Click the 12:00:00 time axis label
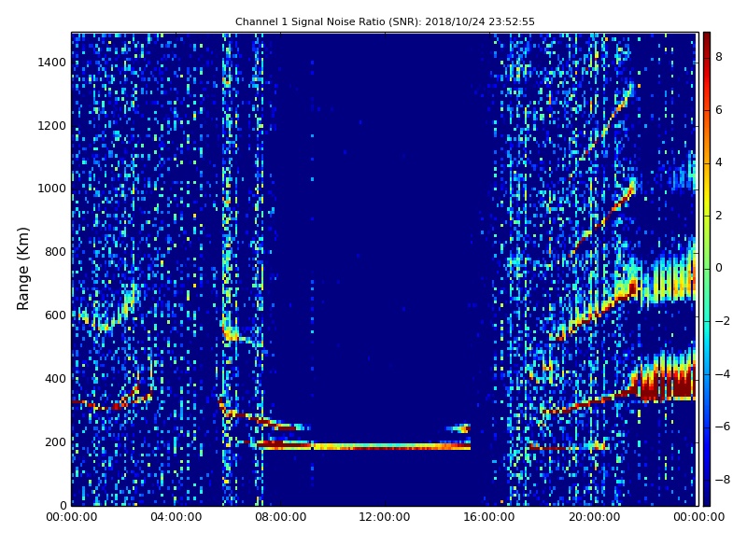 point(385,517)
